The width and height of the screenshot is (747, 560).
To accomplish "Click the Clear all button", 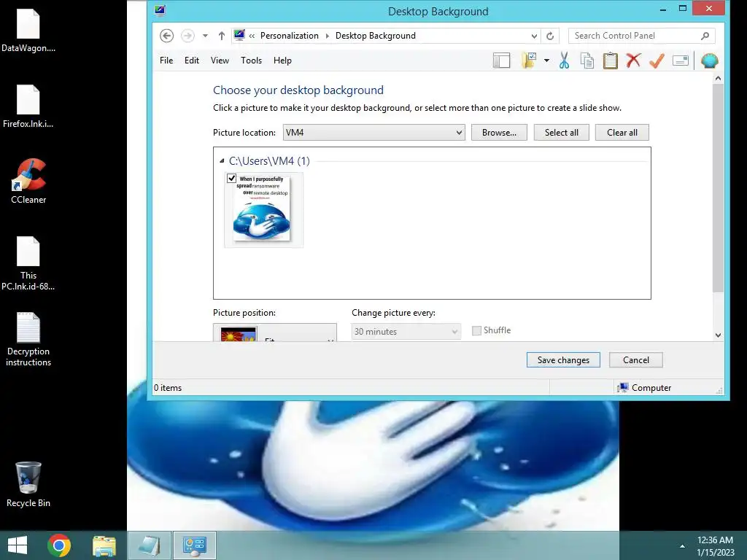I will pos(622,133).
